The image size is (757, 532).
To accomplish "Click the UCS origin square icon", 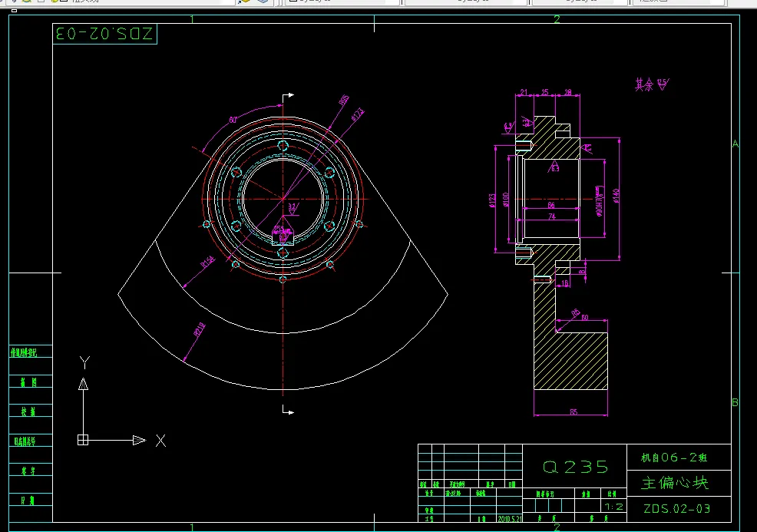I will [x=83, y=441].
